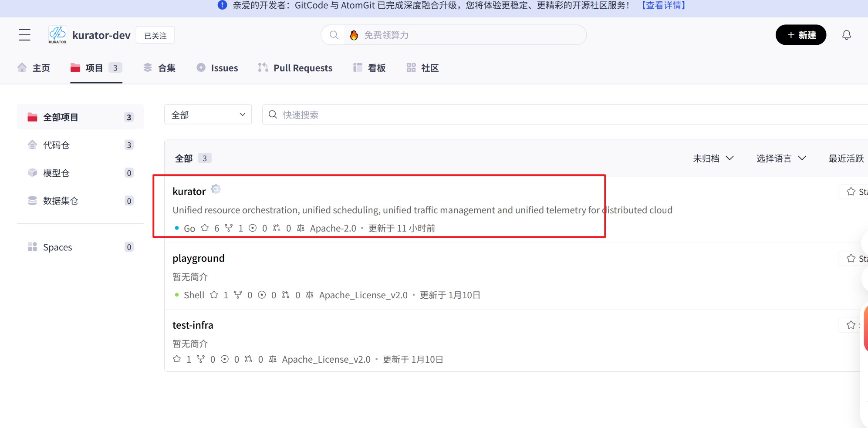Click license scale icon in test-infra row
This screenshot has height=428, width=868.
pyautogui.click(x=273, y=359)
